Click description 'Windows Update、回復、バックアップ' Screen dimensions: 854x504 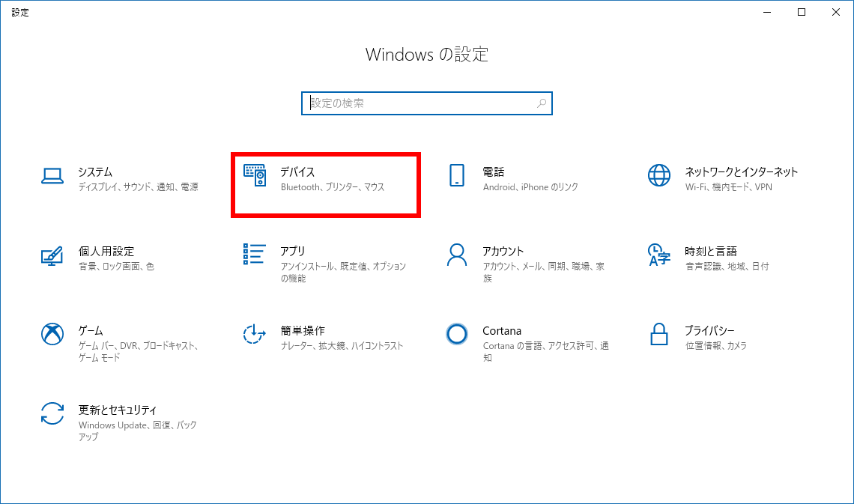[x=138, y=431]
